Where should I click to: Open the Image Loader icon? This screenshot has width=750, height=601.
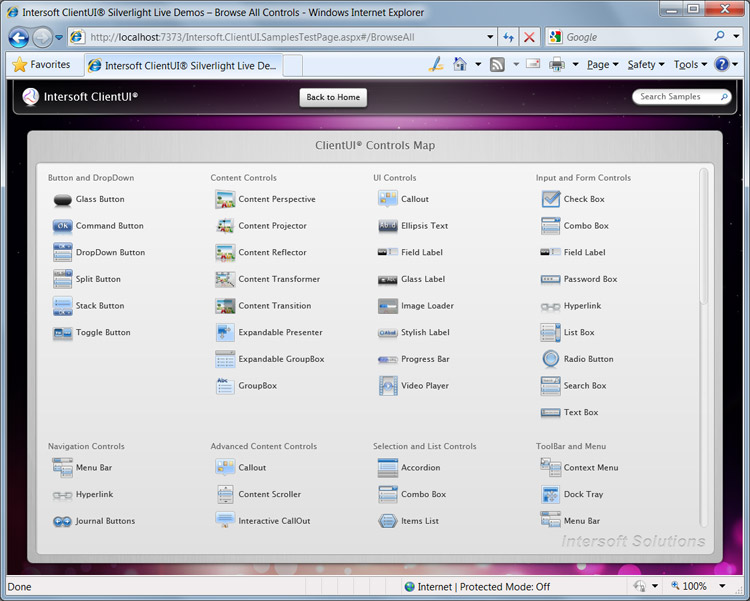click(x=387, y=306)
